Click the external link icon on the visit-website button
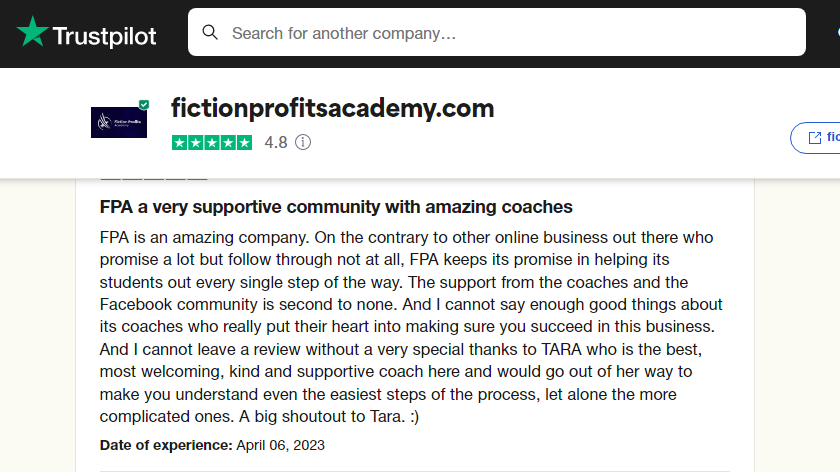 tap(815, 138)
